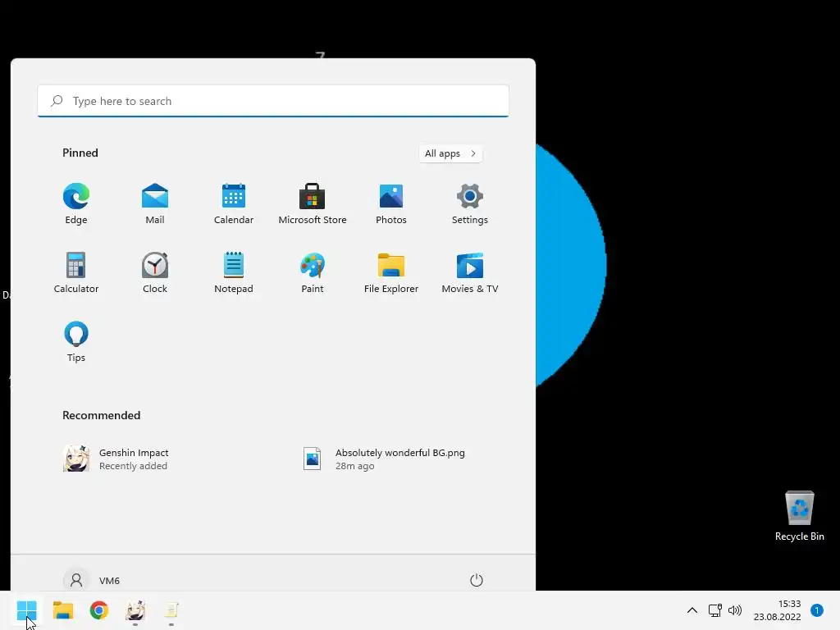This screenshot has width=840, height=630.
Task: Click the volume speaker tray icon
Action: point(735,610)
